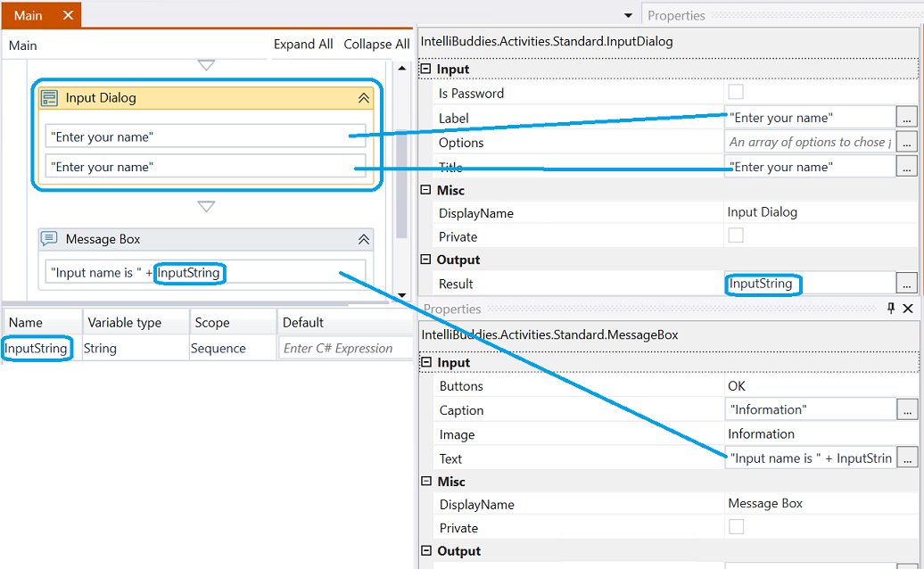
Task: Click the Expand All link
Action: 303,44
